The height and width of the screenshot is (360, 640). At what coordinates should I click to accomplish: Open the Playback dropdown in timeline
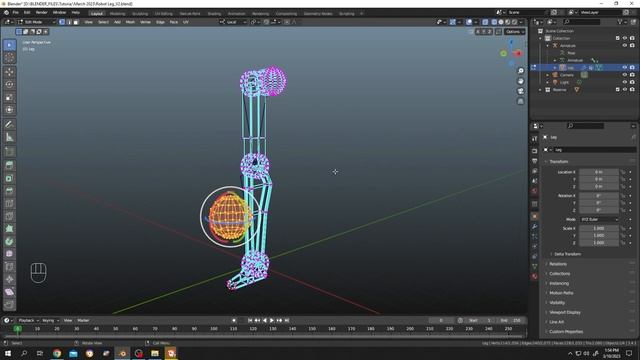point(29,320)
